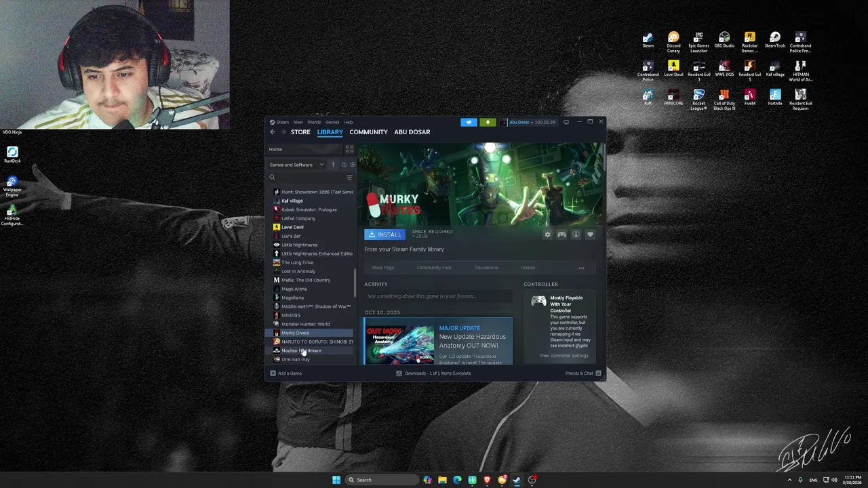Click the Big Picture mode monitor icon
This screenshot has height=488, width=868.
[566, 122]
